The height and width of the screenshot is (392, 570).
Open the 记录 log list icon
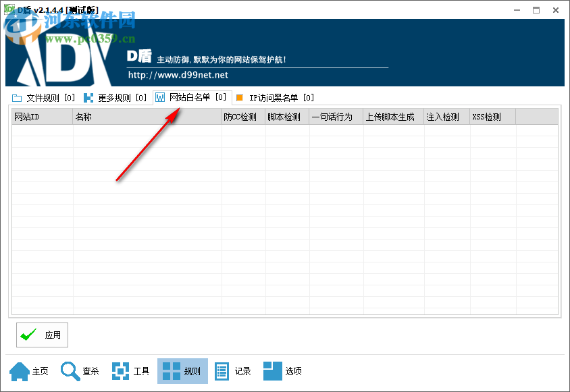[x=222, y=371]
